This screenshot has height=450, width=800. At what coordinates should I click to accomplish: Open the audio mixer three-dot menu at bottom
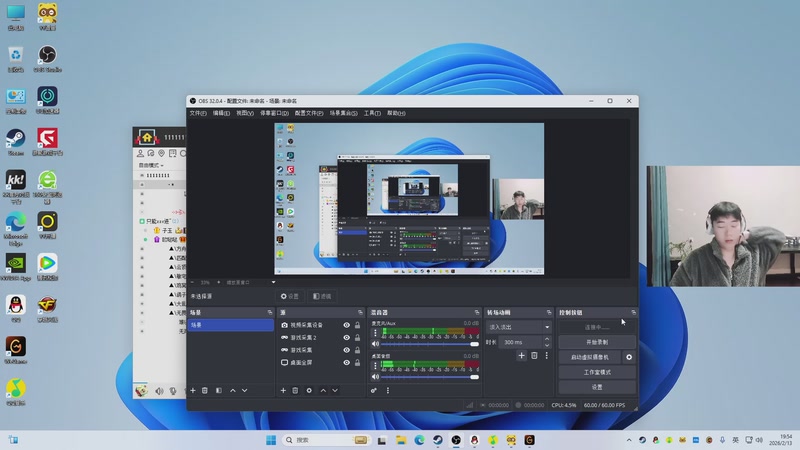click(388, 390)
